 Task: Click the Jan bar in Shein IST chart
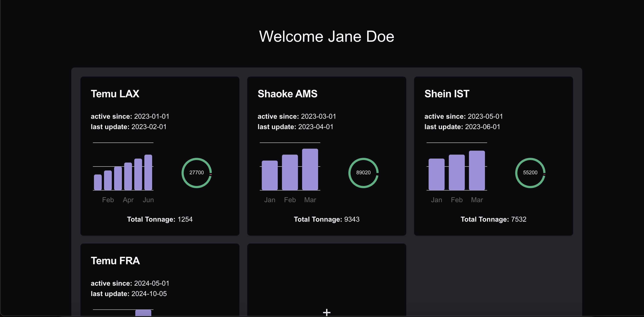pyautogui.click(x=437, y=174)
